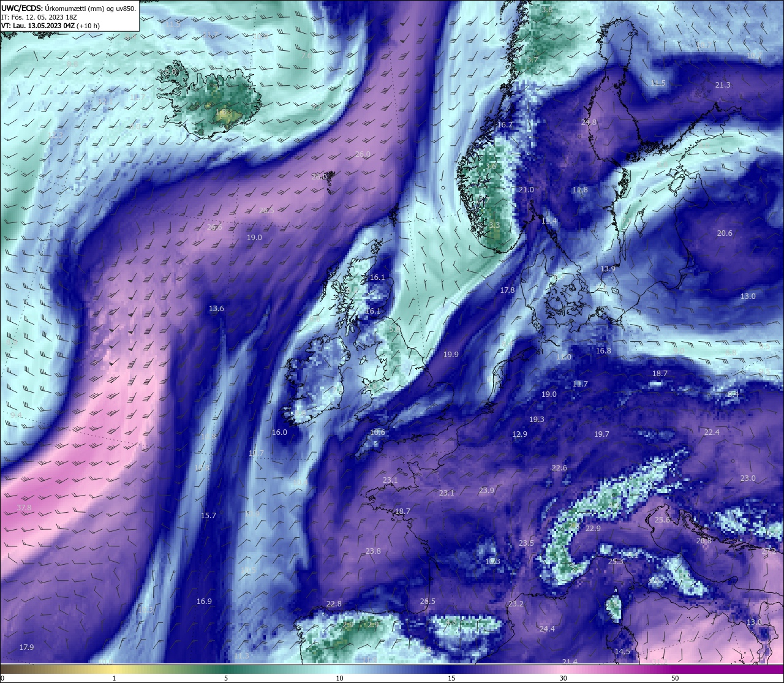Click the 17.8 value label
This screenshot has height=683, width=784.
tap(507, 290)
